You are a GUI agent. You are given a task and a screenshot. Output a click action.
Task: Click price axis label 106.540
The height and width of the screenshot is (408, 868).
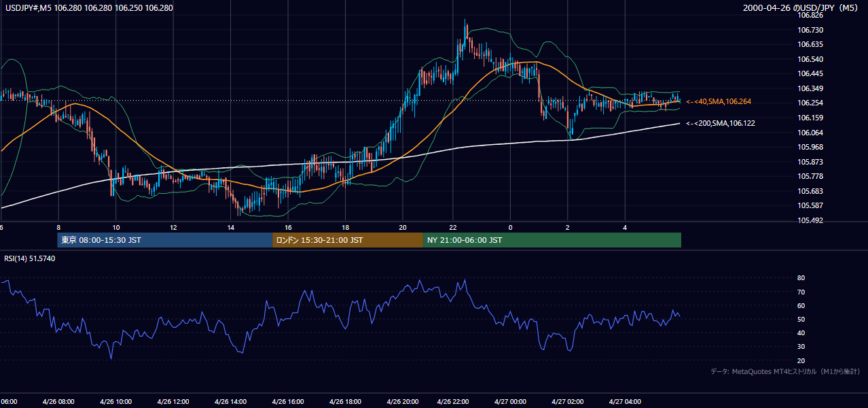coord(811,59)
